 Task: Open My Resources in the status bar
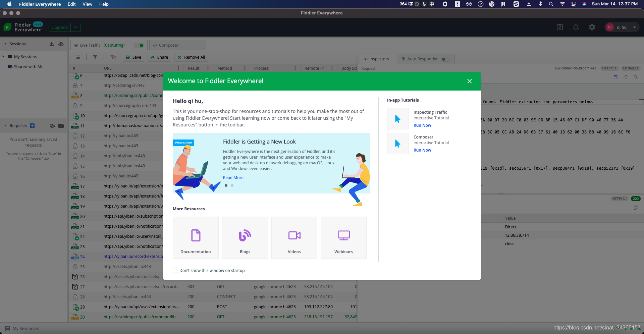tap(22, 329)
